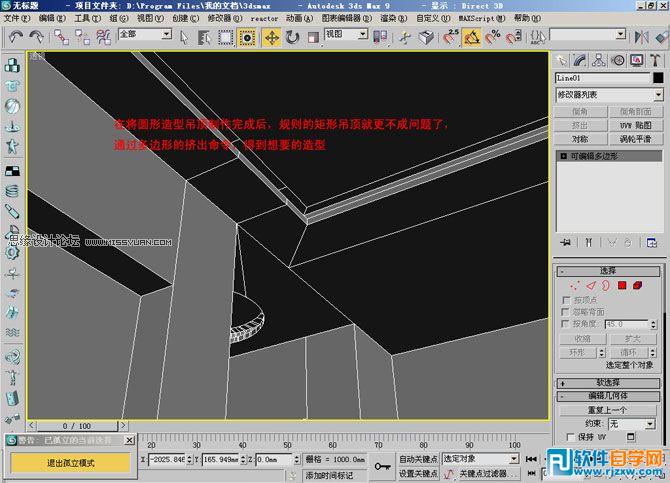This screenshot has height=483, width=670.
Task: Toggle the Angle Snap icon
Action: (x=472, y=37)
